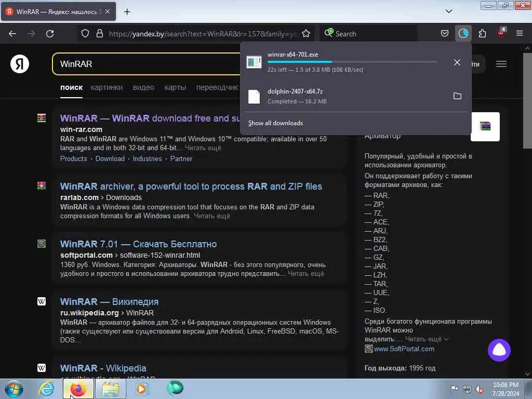Viewport: 532px width, 399px height.
Task: Open Firefox application hamburger menu
Action: pyautogui.click(x=520, y=34)
